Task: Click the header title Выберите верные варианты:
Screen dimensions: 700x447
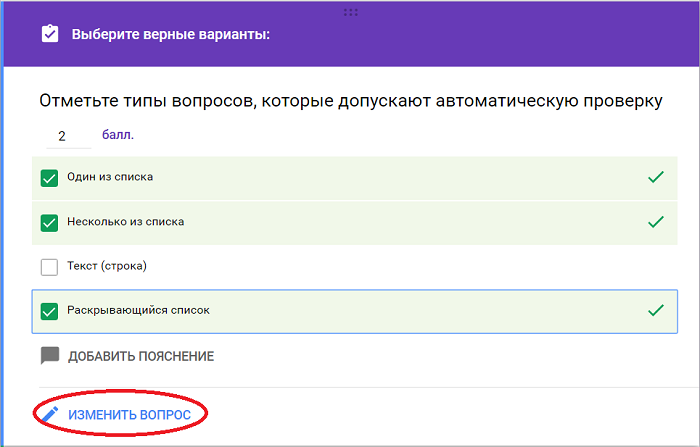Action: (x=171, y=34)
